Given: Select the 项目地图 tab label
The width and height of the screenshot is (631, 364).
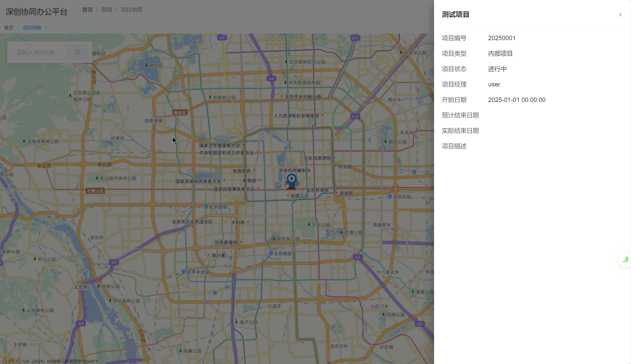Looking at the screenshot, I should 32,28.
